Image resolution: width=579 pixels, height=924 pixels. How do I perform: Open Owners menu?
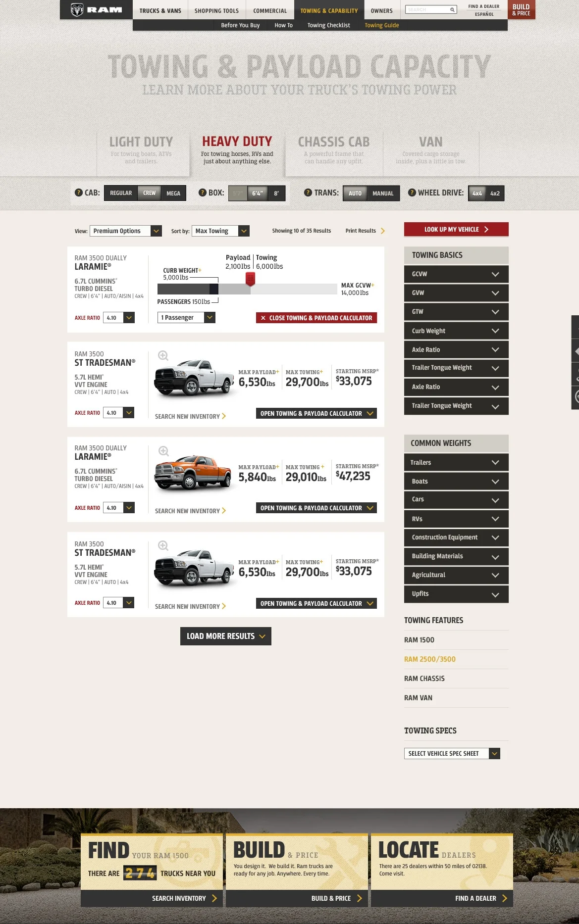pos(381,10)
